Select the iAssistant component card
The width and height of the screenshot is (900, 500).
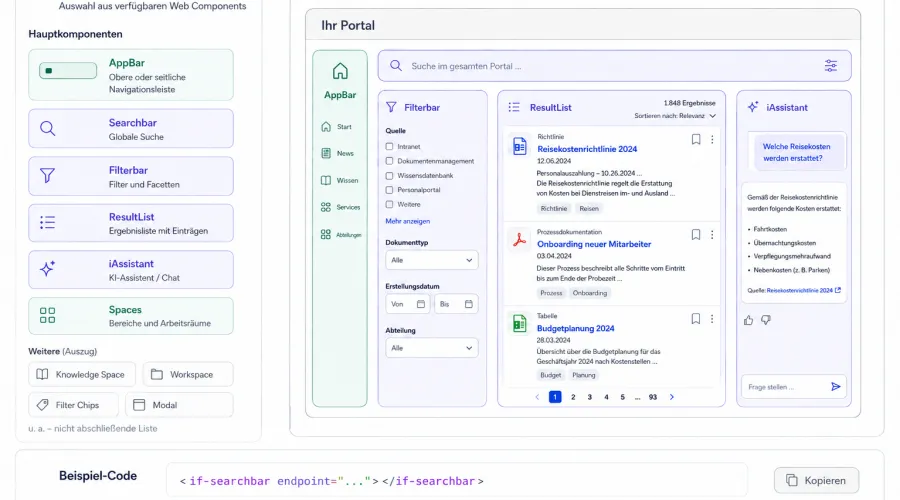(131, 270)
